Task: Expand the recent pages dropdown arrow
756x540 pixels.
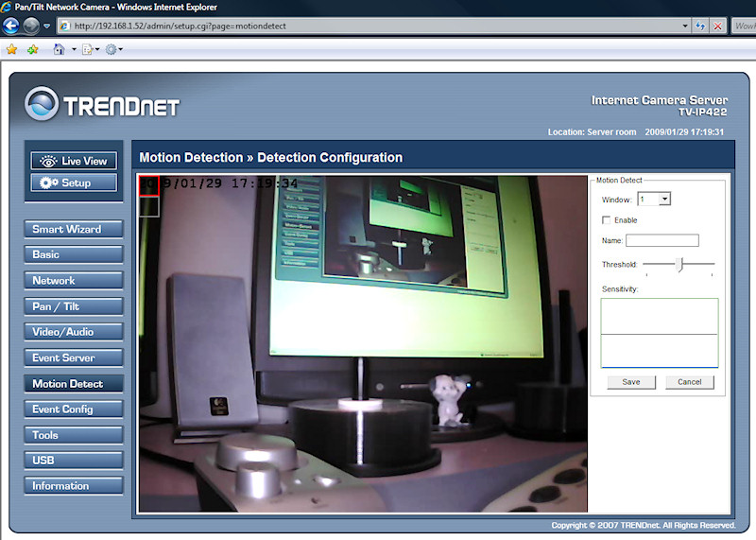Action: 46,26
